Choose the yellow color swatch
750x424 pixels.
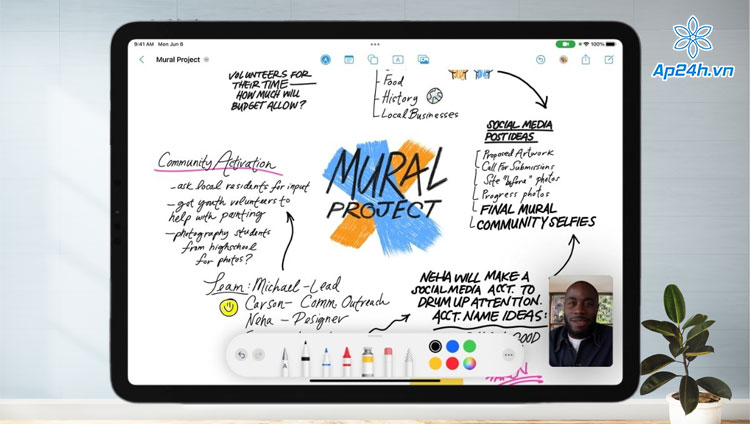[x=435, y=364]
